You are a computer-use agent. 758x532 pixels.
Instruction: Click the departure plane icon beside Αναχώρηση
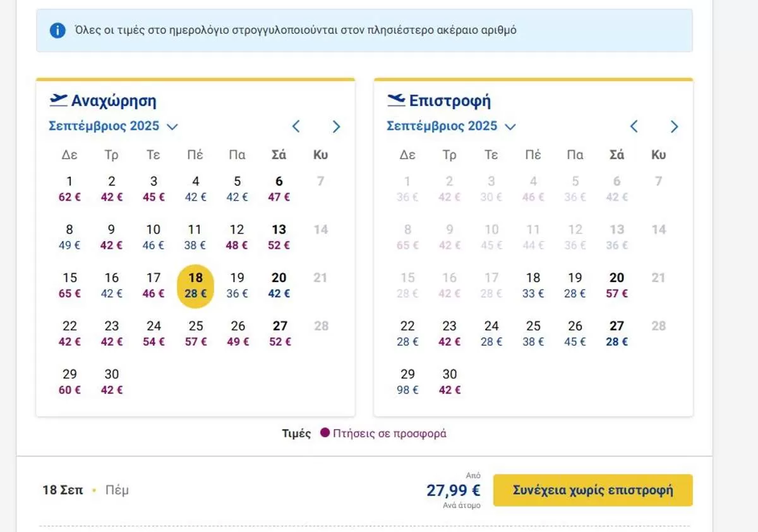(x=58, y=100)
